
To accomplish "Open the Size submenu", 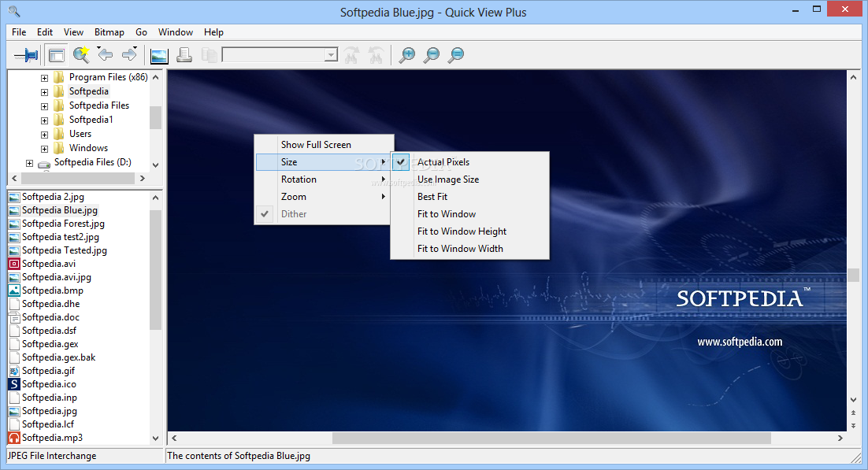I will pos(324,161).
